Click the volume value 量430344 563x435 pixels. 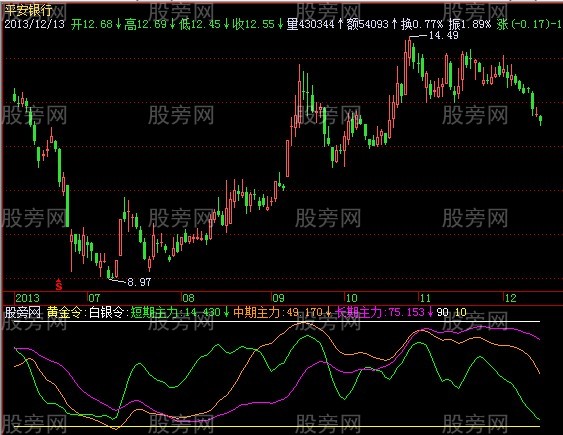tap(311, 24)
